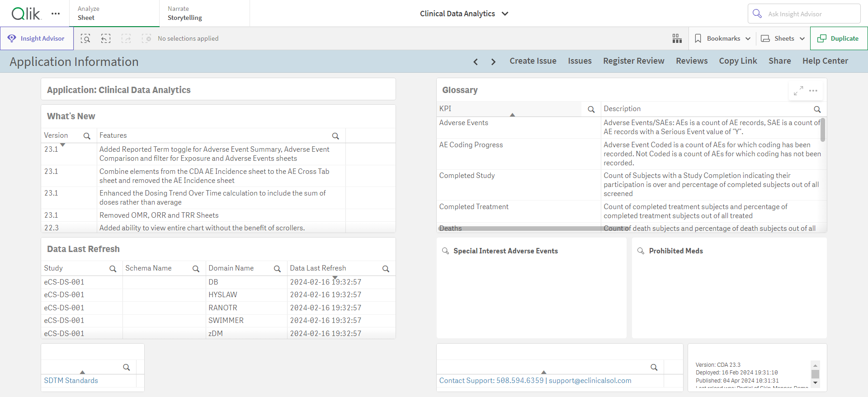Click the Step back selection icon

point(106,38)
